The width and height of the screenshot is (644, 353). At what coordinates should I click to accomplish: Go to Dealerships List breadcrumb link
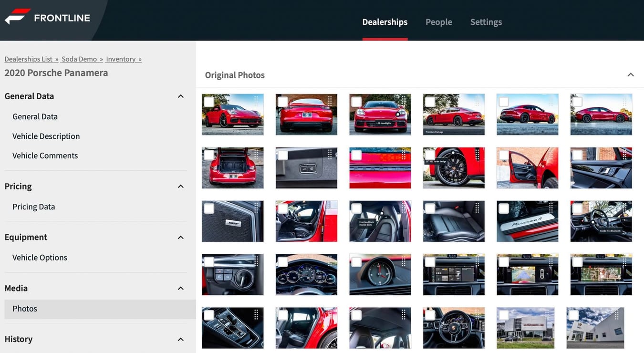click(x=29, y=59)
